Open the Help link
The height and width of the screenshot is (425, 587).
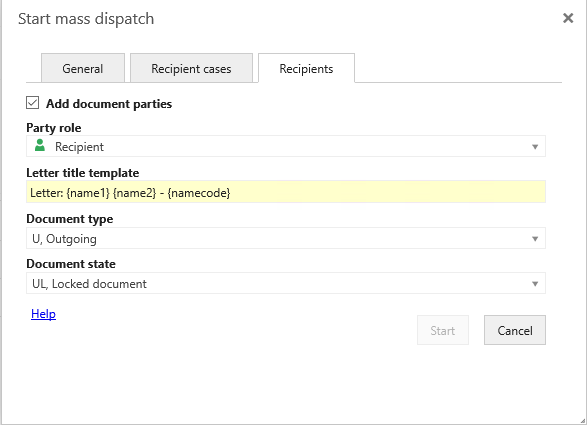point(43,314)
